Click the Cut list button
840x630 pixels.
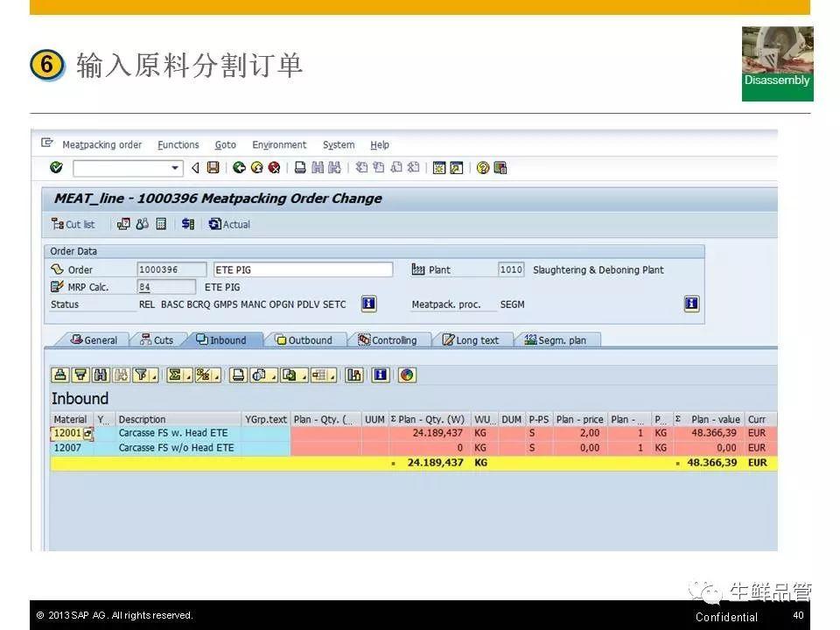[x=73, y=225]
